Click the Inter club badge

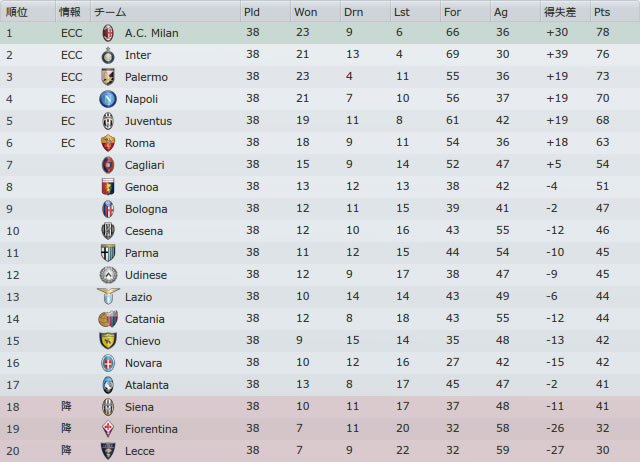[x=108, y=55]
